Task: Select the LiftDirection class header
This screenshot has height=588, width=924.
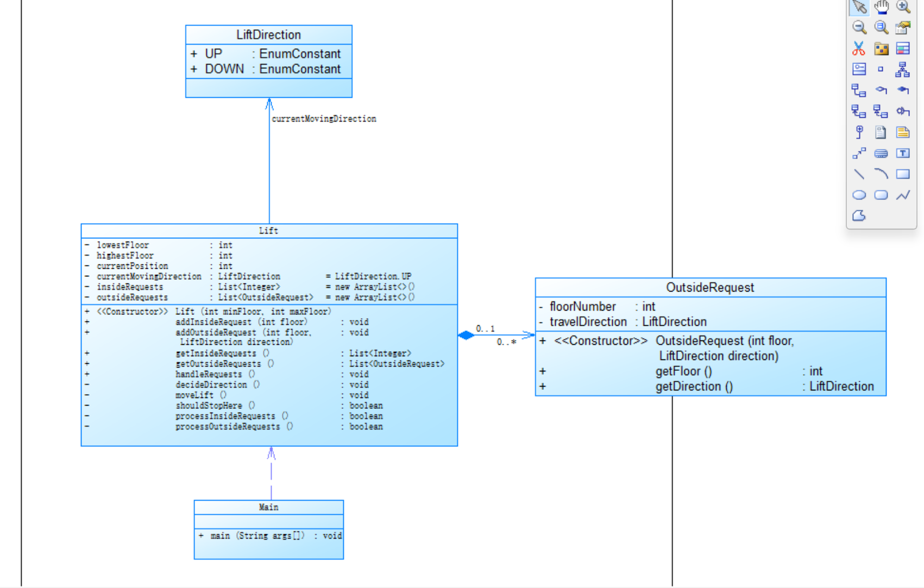Action: [268, 35]
